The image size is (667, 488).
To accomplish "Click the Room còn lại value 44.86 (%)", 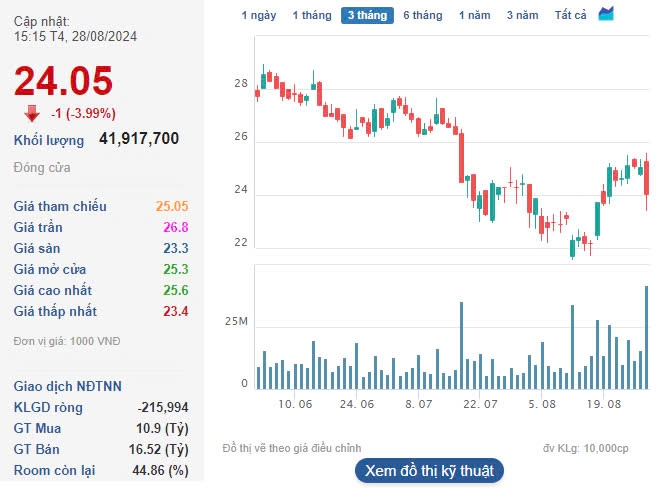I will [160, 471].
